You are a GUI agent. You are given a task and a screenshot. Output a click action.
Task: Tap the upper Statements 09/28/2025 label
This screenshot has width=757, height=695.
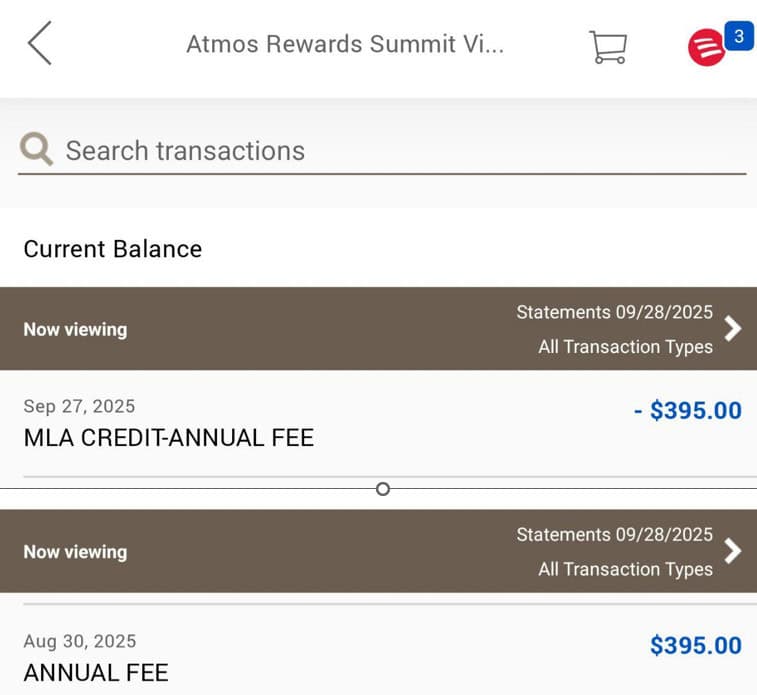(x=614, y=312)
